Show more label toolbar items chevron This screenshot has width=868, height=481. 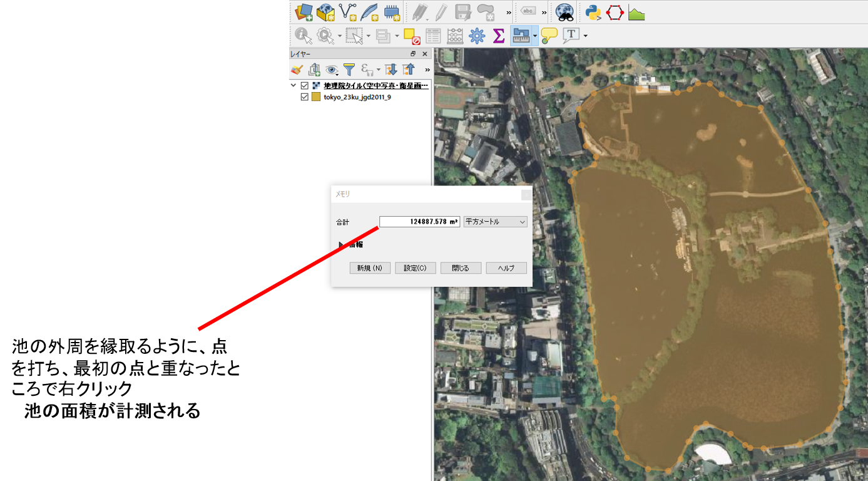pos(544,12)
